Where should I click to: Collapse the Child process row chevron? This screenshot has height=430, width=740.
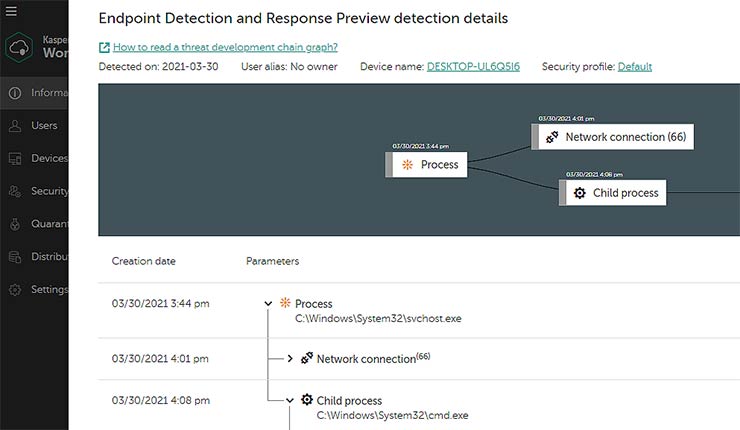pyautogui.click(x=290, y=400)
